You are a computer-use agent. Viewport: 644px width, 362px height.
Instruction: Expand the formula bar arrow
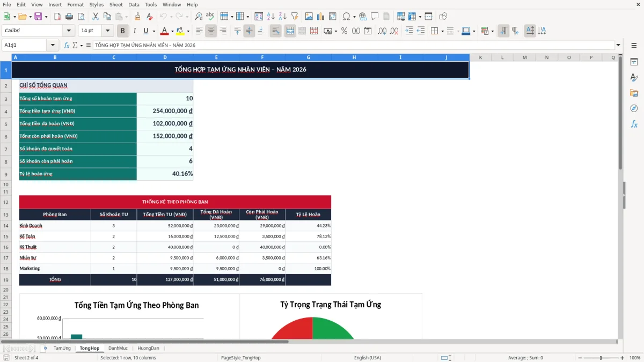(618, 45)
